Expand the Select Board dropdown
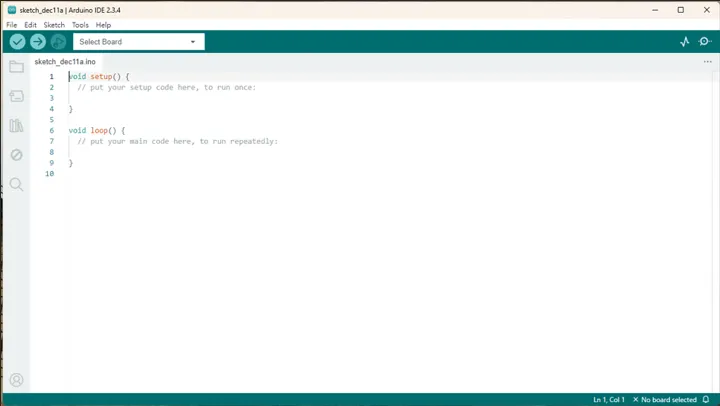 pyautogui.click(x=139, y=42)
